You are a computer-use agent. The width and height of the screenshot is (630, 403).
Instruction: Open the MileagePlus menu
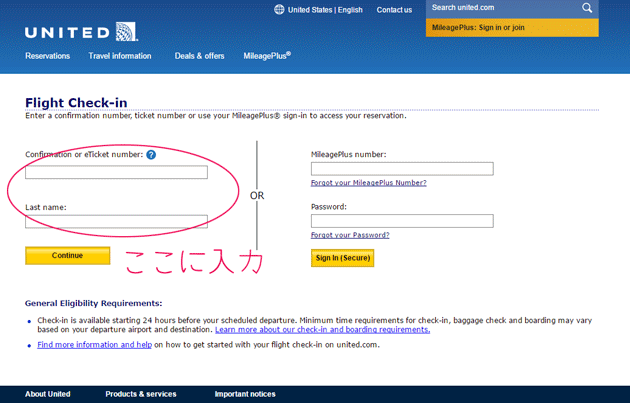[267, 56]
